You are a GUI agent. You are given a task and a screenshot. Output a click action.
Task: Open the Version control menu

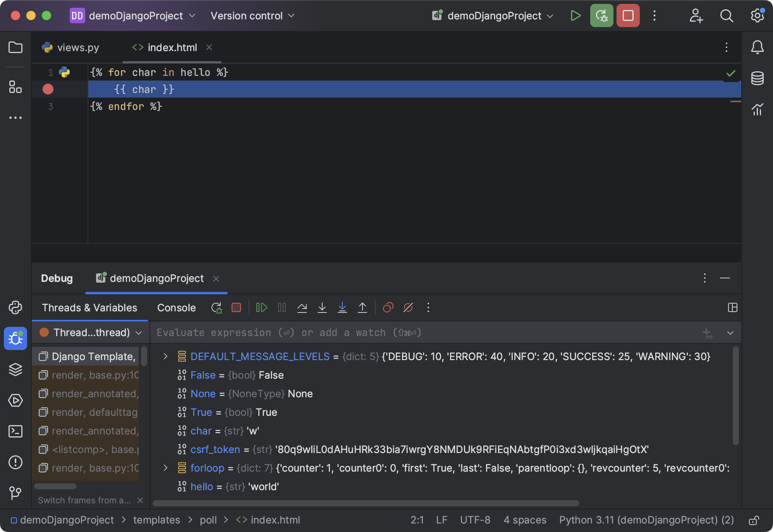click(252, 16)
